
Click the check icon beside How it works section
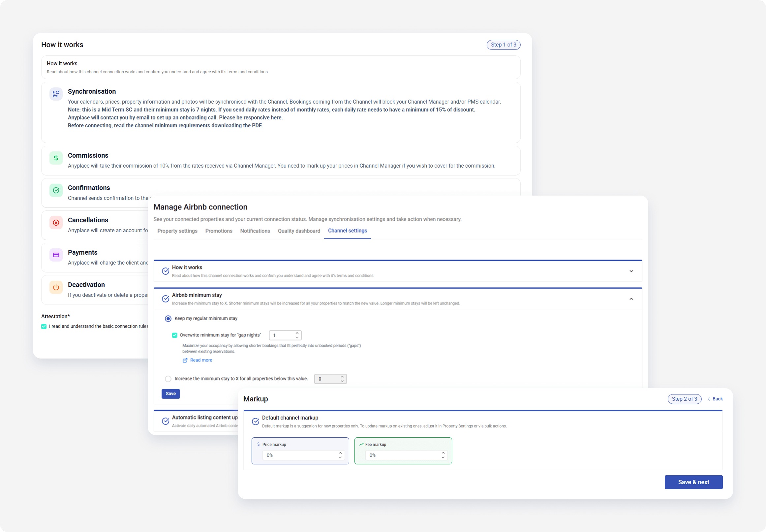pos(166,271)
